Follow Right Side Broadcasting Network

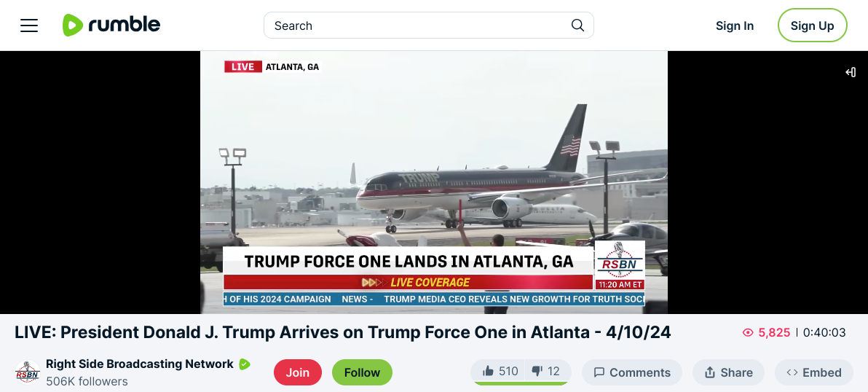tap(362, 372)
